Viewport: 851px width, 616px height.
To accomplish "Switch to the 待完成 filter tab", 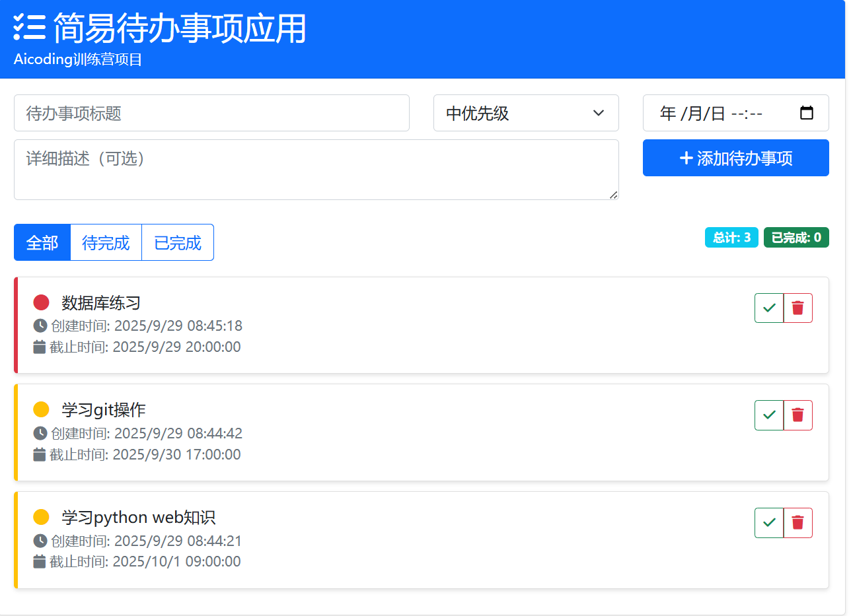I will pyautogui.click(x=106, y=242).
